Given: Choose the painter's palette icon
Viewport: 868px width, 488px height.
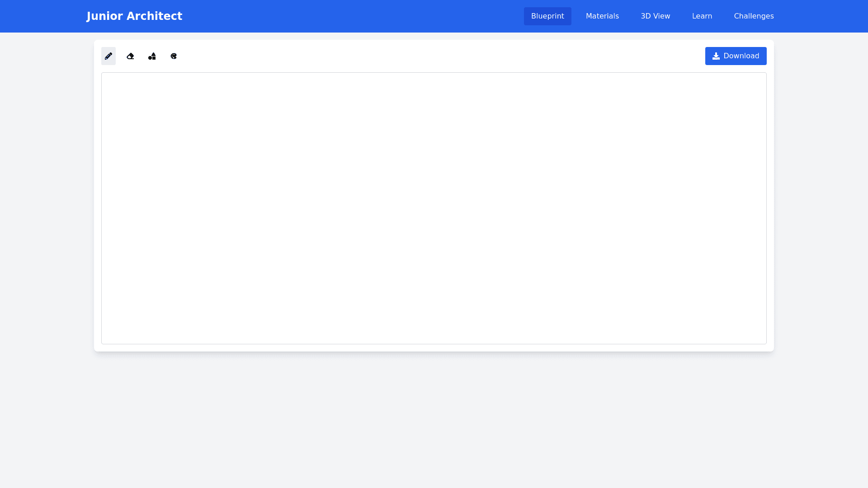Looking at the screenshot, I should point(174,56).
